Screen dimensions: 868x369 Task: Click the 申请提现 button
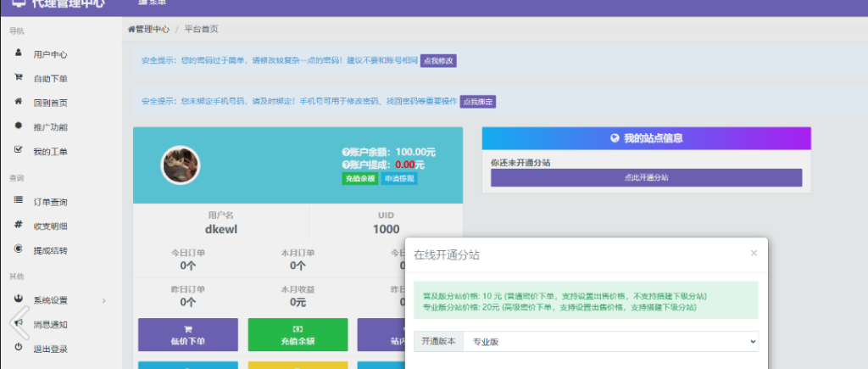(399, 178)
